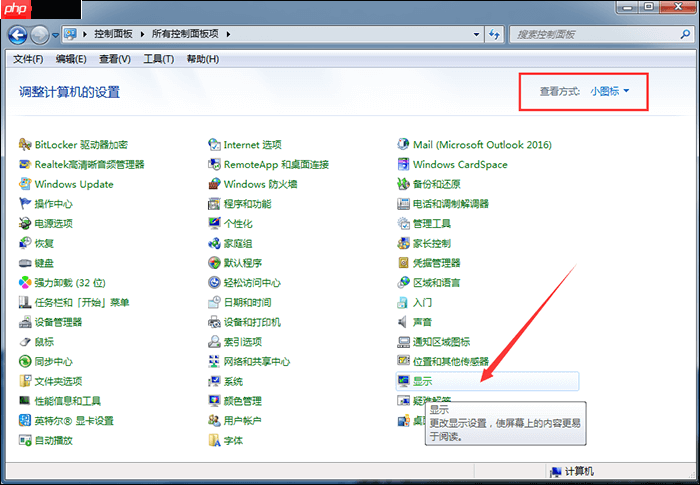Click the 显示 monitor icon
Viewport: 700px width, 485px height.
tap(403, 381)
